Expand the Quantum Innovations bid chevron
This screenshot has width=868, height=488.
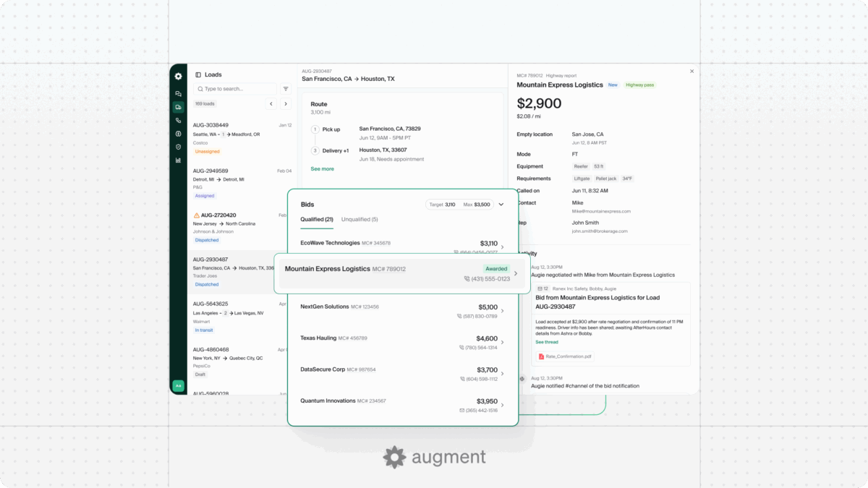503,406
